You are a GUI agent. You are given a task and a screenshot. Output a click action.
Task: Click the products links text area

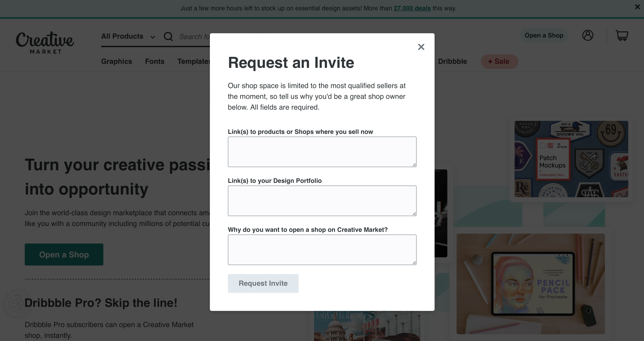(x=322, y=151)
